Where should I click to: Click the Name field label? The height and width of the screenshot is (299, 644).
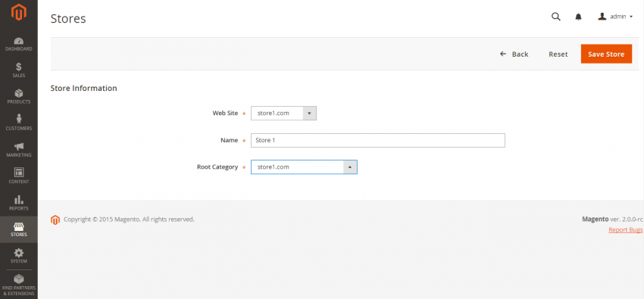pyautogui.click(x=229, y=140)
